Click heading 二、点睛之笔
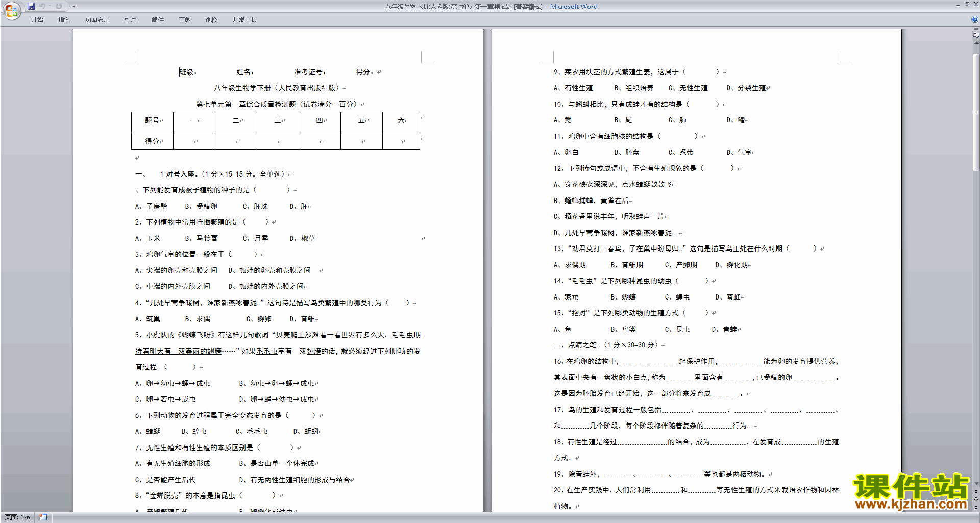The image size is (980, 523). [x=608, y=345]
